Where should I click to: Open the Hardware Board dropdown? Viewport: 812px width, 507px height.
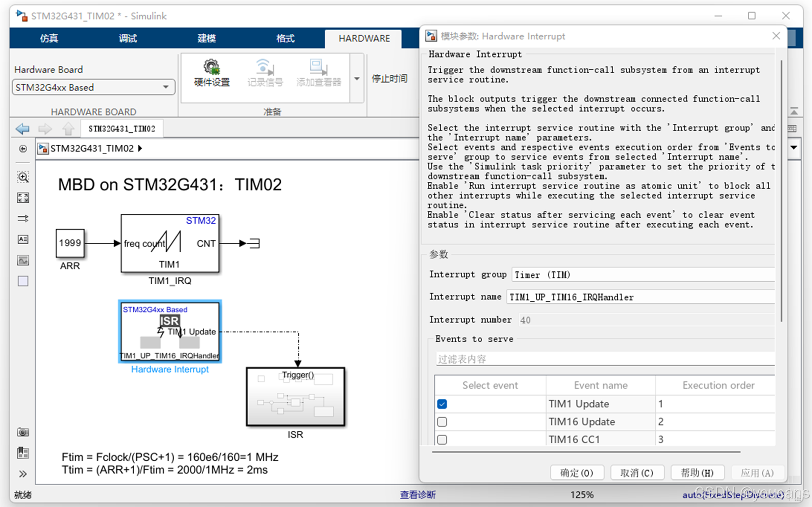(93, 88)
